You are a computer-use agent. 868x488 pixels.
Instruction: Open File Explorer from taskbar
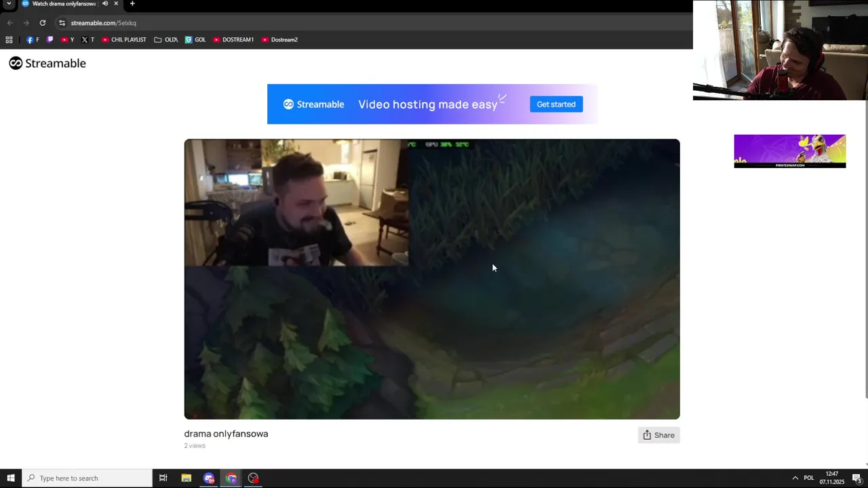pos(186,479)
